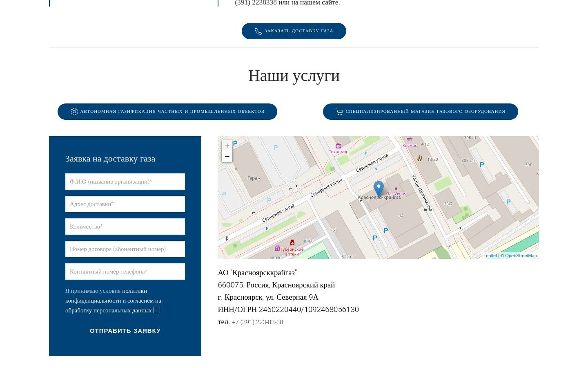Click the Гараж label on map
Screen dimensions: 588x368
[254, 178]
